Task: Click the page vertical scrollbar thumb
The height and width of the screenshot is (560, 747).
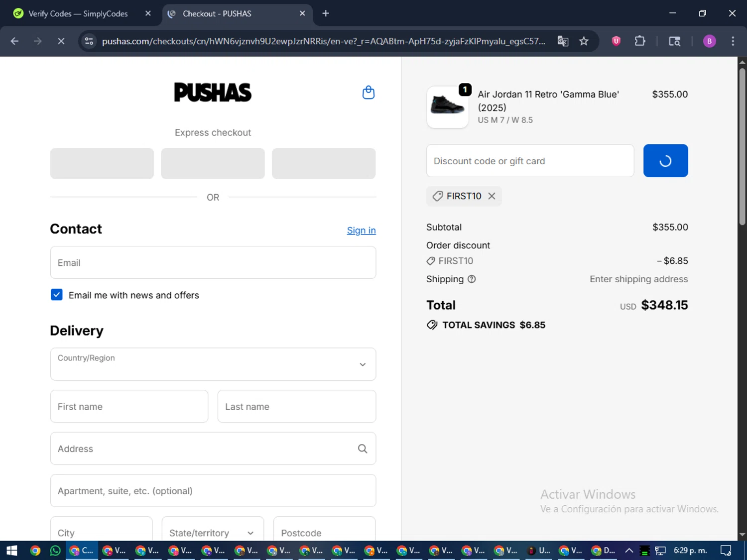Action: (x=742, y=146)
